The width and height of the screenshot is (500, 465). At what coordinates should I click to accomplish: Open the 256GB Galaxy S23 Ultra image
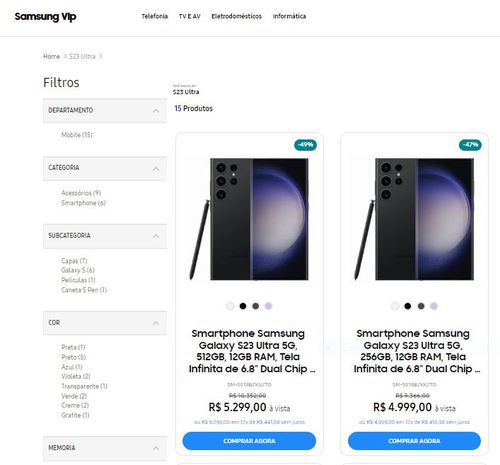(414, 219)
